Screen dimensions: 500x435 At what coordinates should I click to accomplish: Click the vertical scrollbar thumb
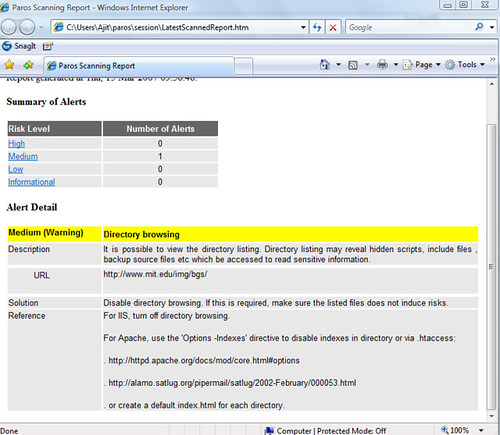tap(492, 267)
